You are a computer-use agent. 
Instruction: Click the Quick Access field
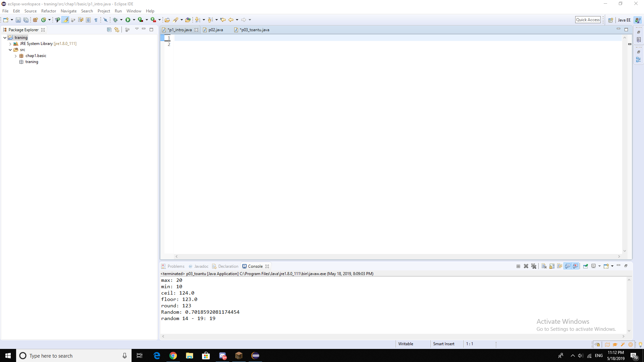tap(588, 20)
